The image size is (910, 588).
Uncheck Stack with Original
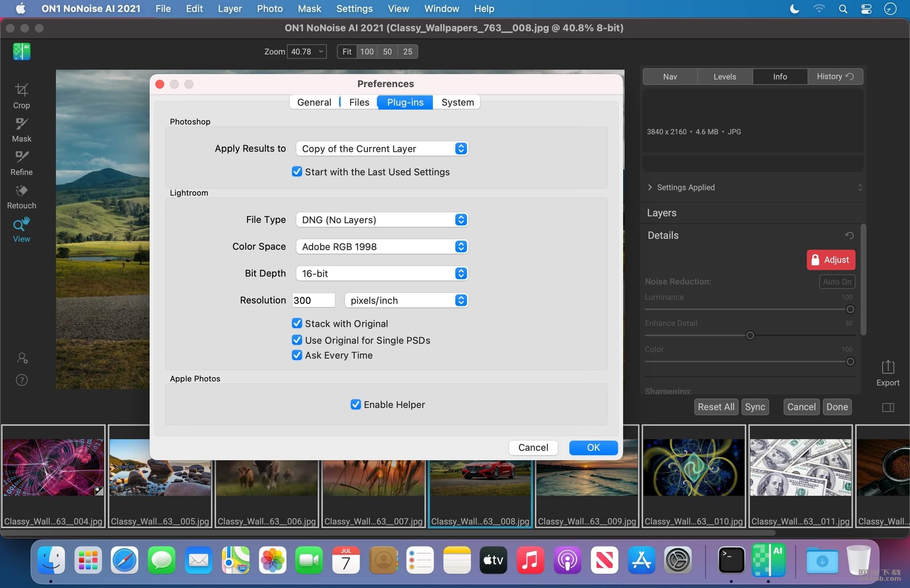tap(297, 323)
